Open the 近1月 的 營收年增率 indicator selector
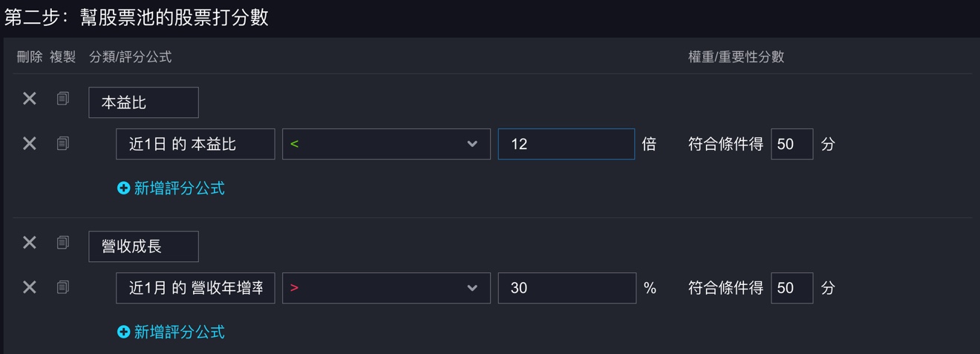Image resolution: width=980 pixels, height=354 pixels. pyautogui.click(x=195, y=288)
